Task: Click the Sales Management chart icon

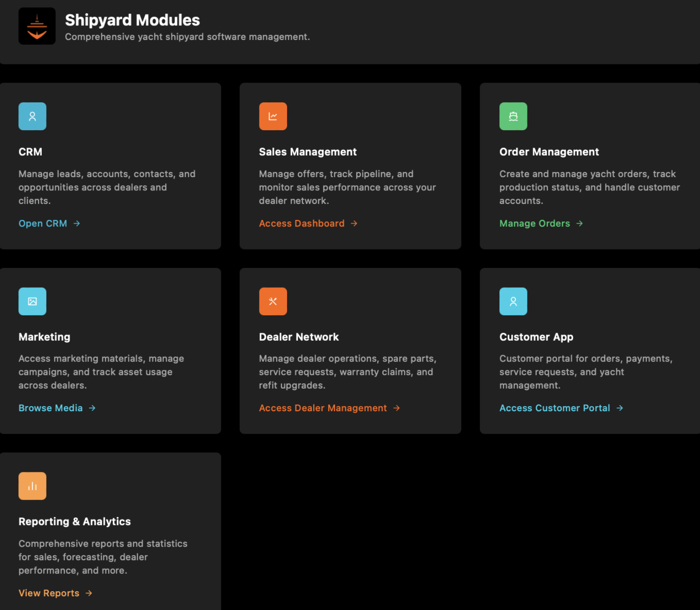Action: (x=273, y=116)
